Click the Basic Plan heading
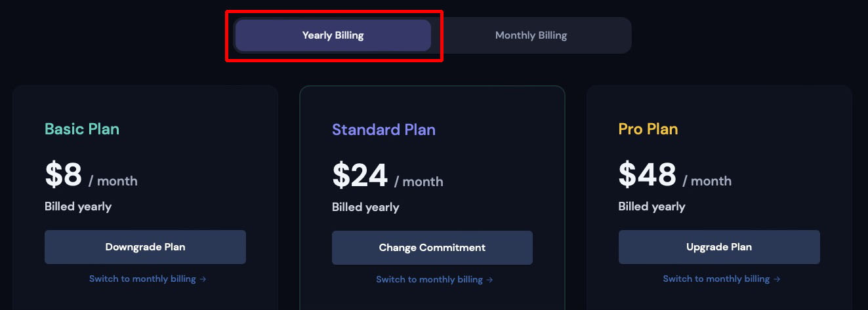 82,128
